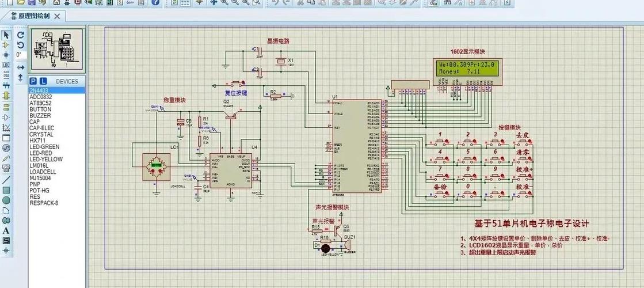The image size is (644, 288).
Task: Select the Generator mode tool
Action: [6, 148]
